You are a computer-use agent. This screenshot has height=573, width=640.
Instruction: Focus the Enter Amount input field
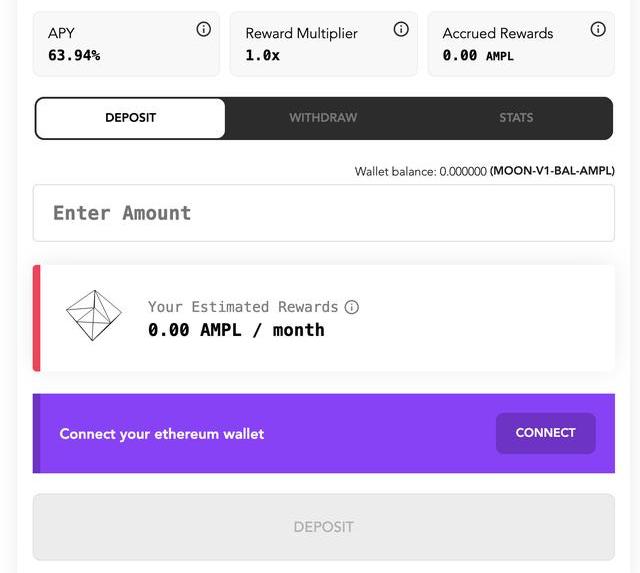323,213
